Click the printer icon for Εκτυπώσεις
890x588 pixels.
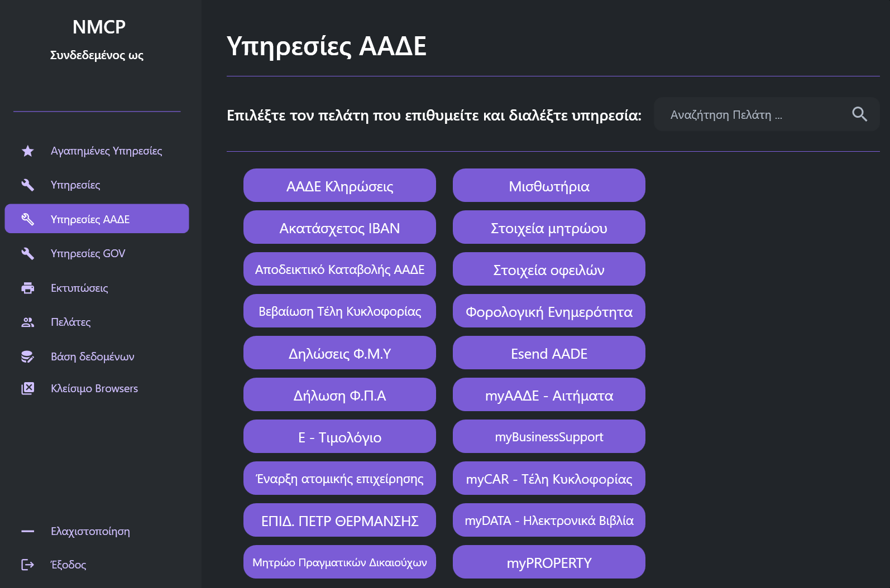point(27,288)
